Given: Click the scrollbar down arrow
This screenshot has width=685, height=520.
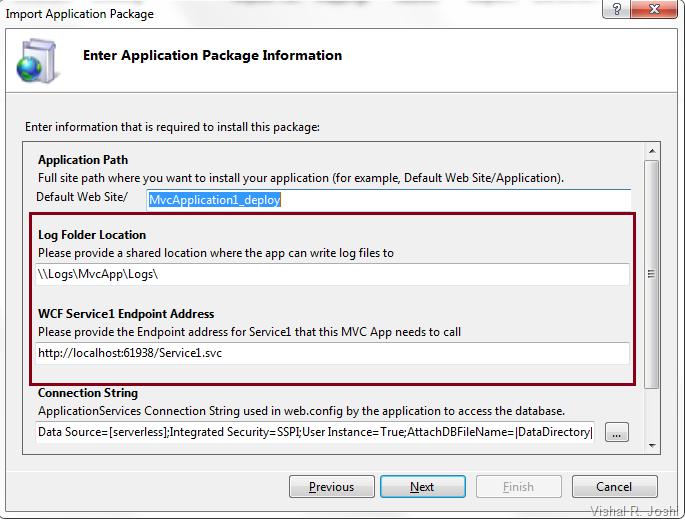Looking at the screenshot, I should click(x=651, y=445).
